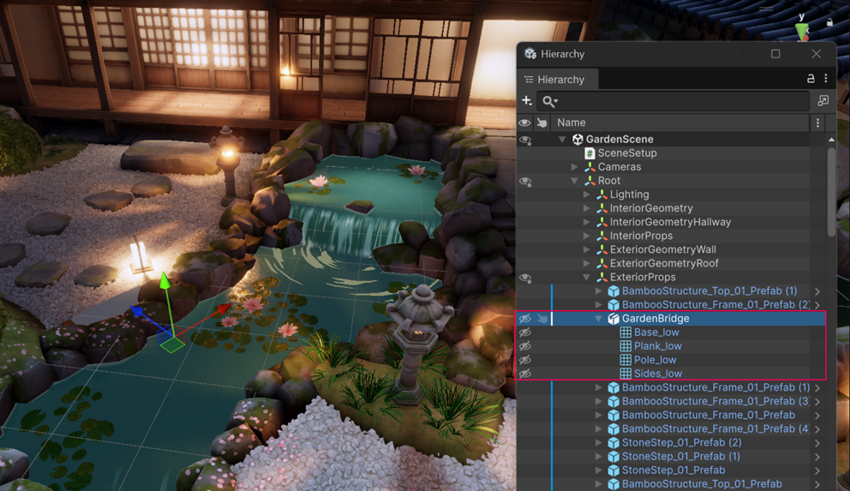This screenshot has height=491, width=850.
Task: Select the Cameras row
Action: (671, 167)
